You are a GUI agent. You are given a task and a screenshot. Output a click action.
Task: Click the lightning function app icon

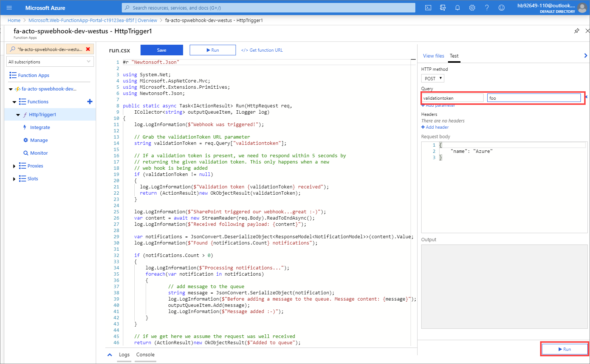17,89
